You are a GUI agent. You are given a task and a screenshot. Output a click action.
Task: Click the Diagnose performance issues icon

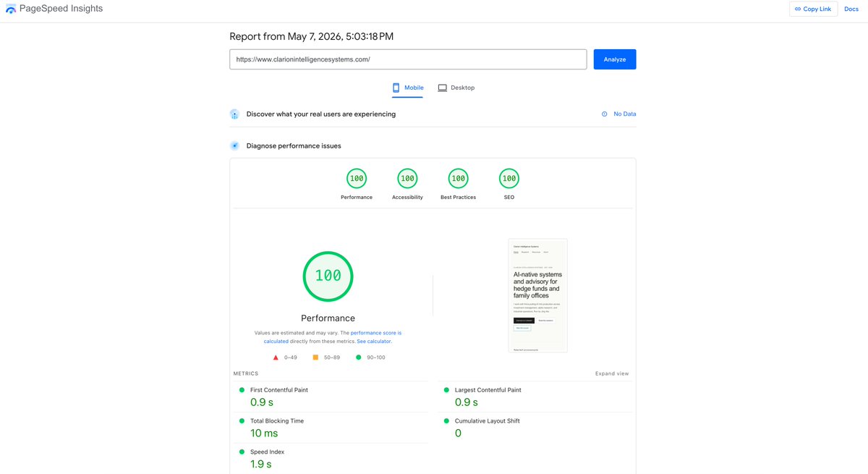[234, 145]
